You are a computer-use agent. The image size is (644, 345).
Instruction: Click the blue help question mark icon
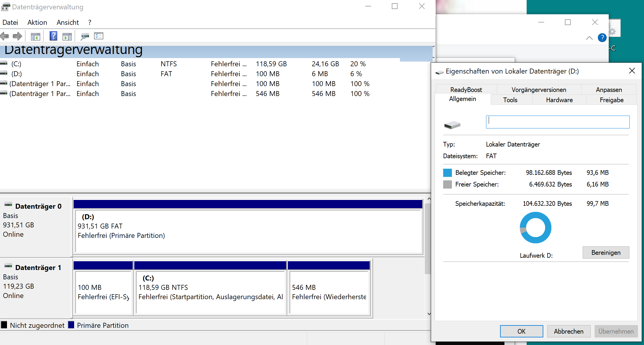[602, 38]
